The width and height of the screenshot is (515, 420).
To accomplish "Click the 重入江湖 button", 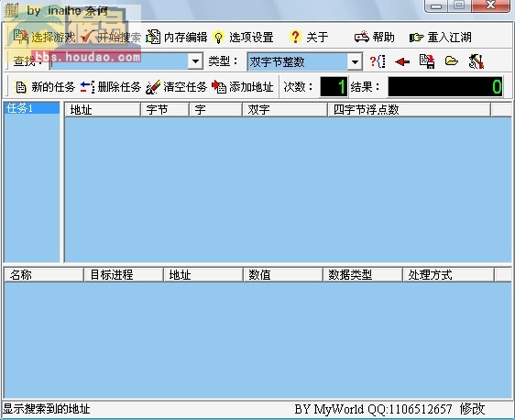I will pyautogui.click(x=441, y=37).
